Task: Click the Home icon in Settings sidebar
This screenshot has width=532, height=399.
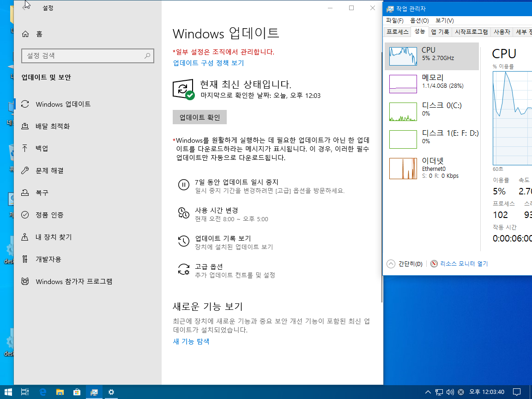Action: coord(25,34)
